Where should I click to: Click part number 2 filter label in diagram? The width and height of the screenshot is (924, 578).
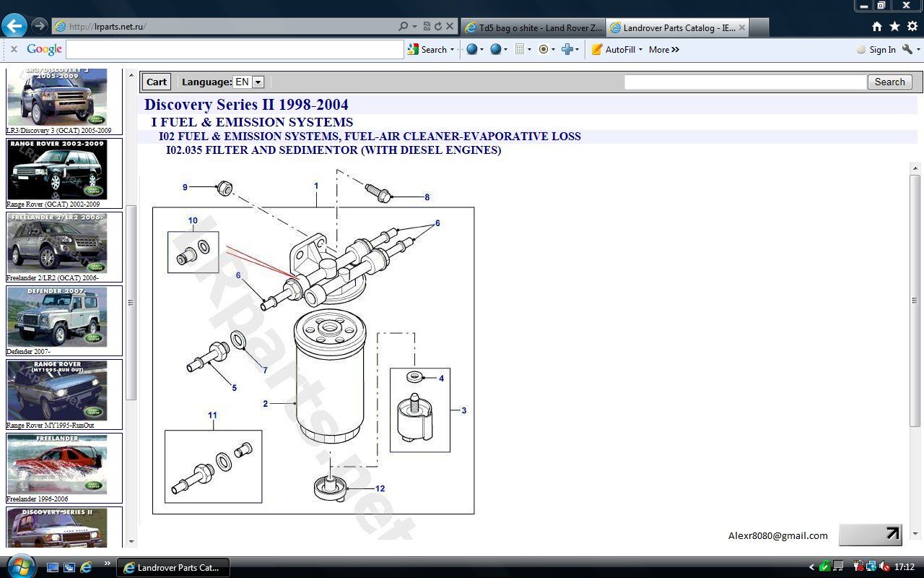pos(265,404)
